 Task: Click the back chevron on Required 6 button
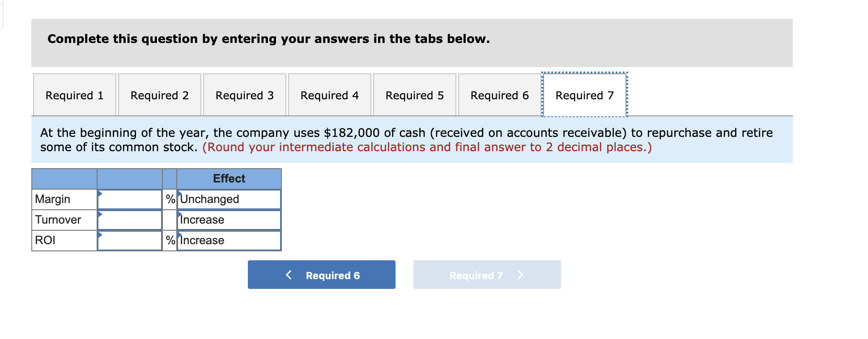[x=289, y=275]
